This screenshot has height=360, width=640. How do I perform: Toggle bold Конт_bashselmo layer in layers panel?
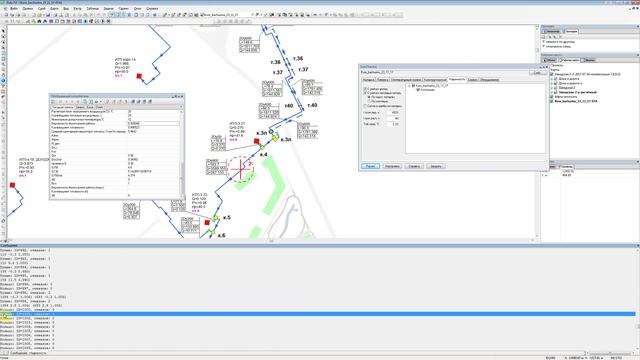552,101
